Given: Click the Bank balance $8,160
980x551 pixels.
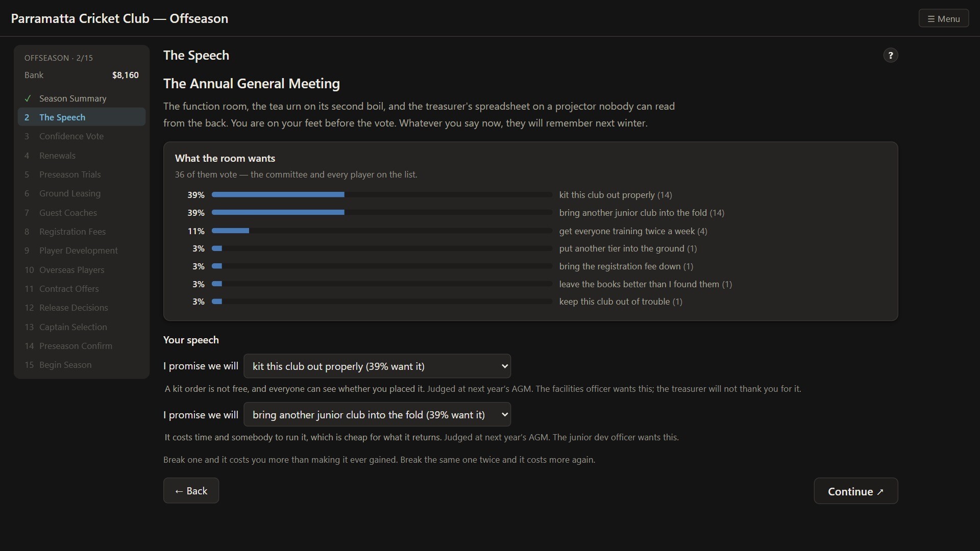Looking at the screenshot, I should pyautogui.click(x=125, y=75).
